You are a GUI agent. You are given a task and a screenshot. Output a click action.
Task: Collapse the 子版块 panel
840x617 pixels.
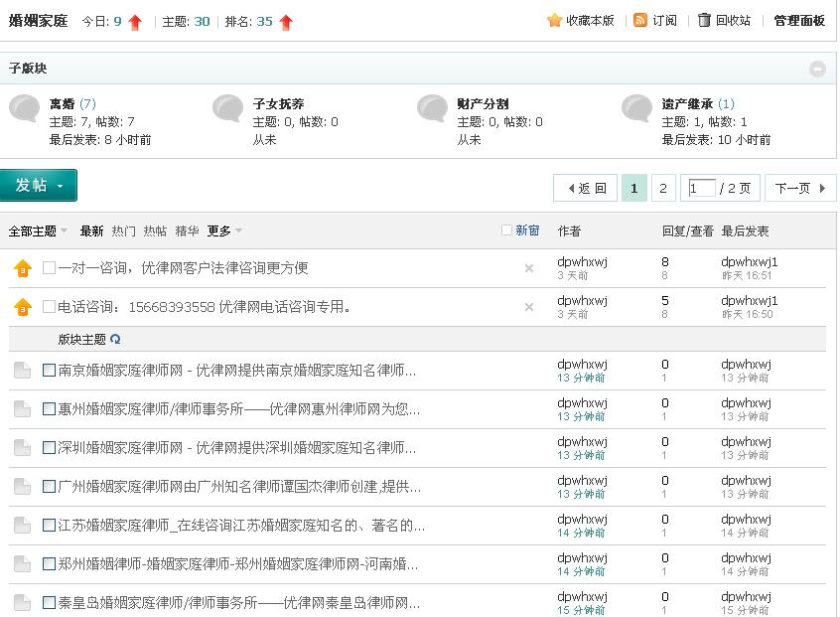point(817,69)
